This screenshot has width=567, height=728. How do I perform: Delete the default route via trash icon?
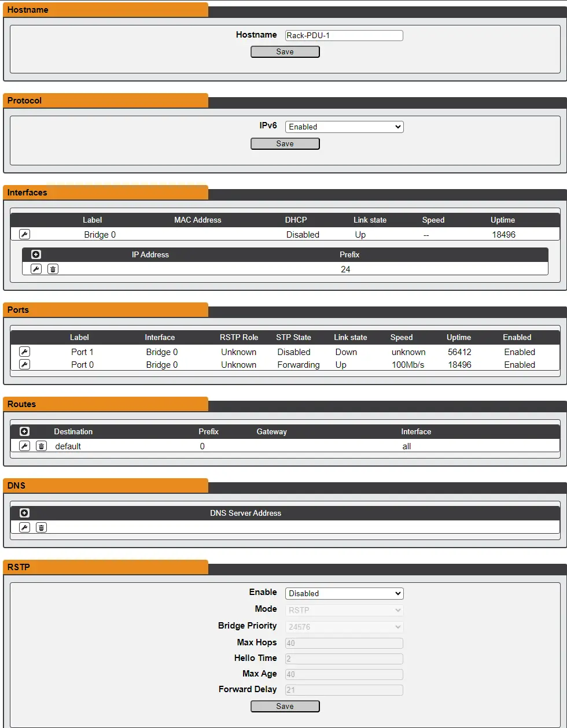click(41, 446)
